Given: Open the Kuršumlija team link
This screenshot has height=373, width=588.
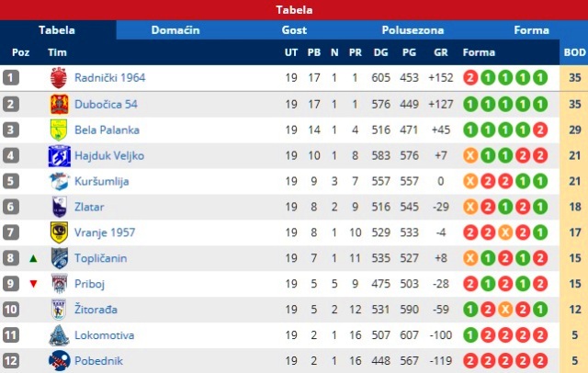Looking at the screenshot, I should click(102, 181).
